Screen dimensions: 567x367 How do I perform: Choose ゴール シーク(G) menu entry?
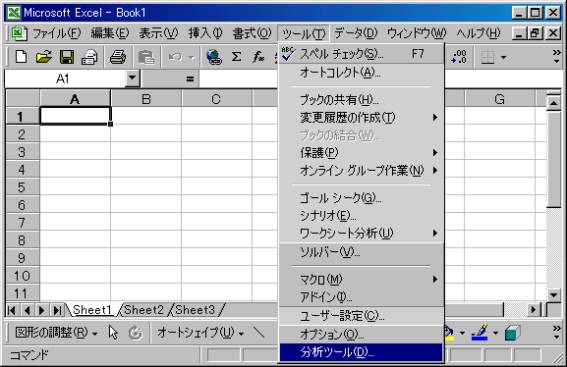coord(361,198)
